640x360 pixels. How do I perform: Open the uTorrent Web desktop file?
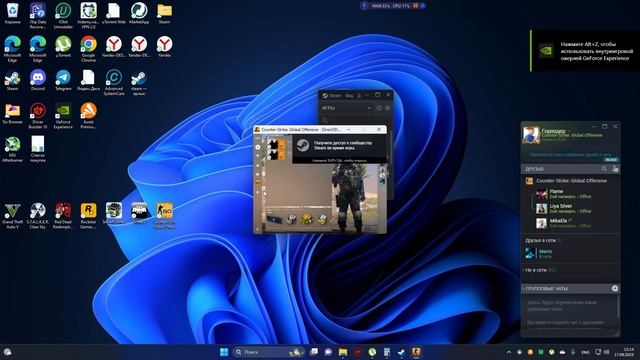point(113,13)
